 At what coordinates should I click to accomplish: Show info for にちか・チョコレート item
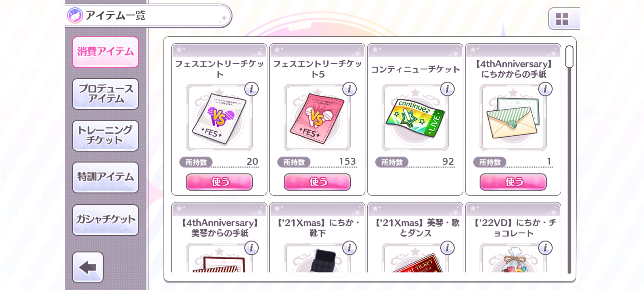tap(545, 248)
